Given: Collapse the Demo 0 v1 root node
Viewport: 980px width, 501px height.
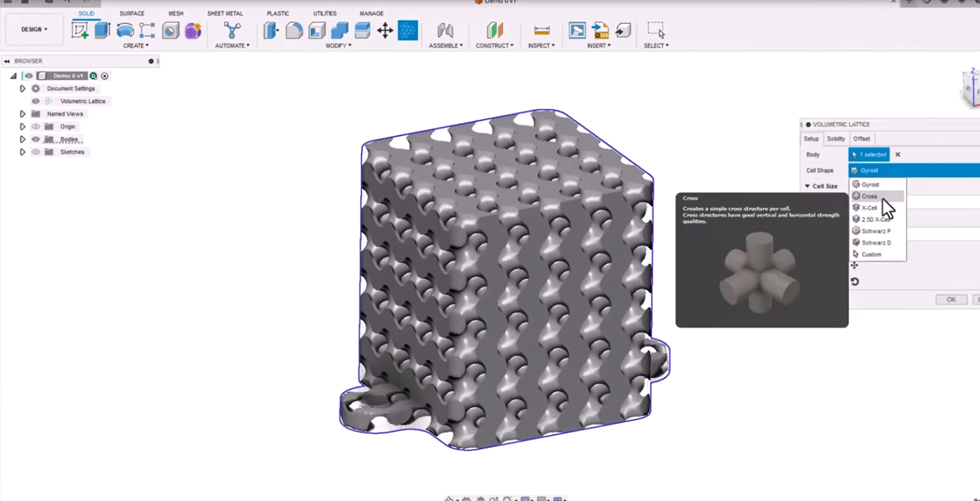Looking at the screenshot, I should pos(13,76).
